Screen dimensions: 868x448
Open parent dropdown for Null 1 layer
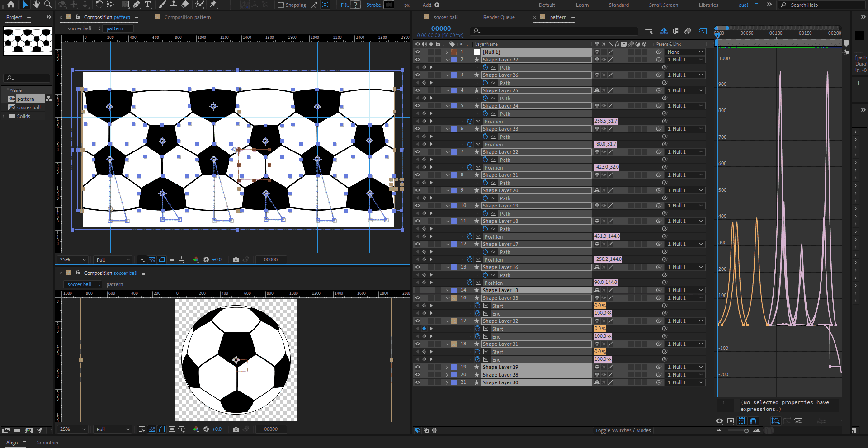(685, 52)
